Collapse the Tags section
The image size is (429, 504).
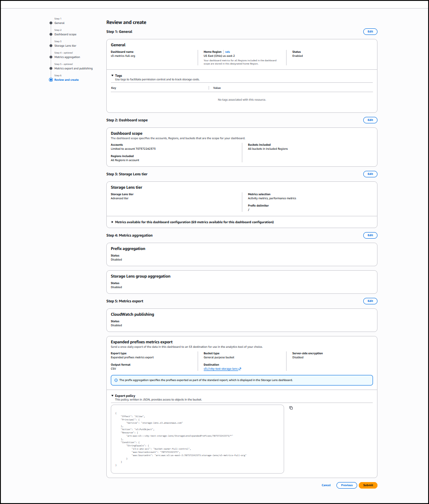[113, 75]
